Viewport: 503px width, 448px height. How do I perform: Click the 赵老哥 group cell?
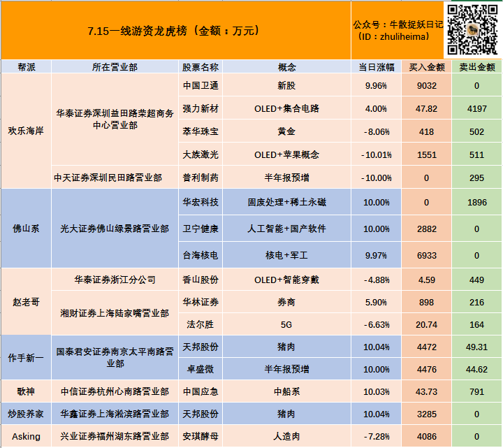(26, 302)
